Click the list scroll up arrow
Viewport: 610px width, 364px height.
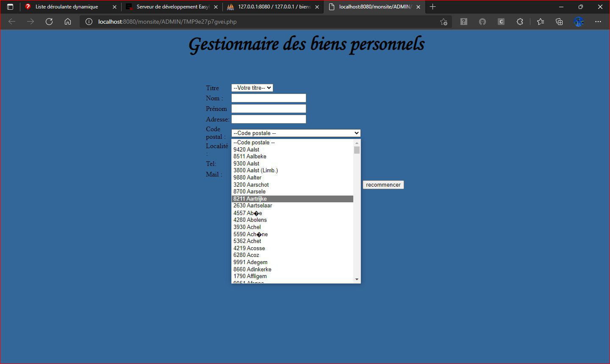click(x=357, y=143)
